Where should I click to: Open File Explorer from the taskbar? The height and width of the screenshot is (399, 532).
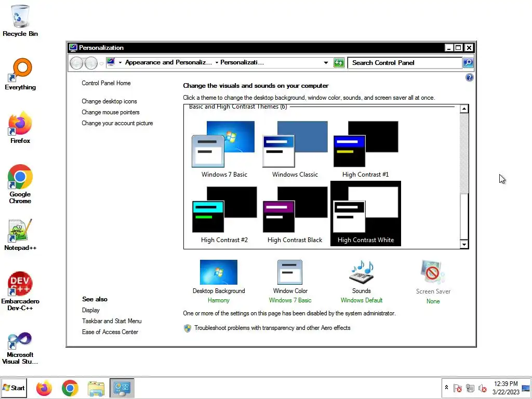(x=96, y=388)
